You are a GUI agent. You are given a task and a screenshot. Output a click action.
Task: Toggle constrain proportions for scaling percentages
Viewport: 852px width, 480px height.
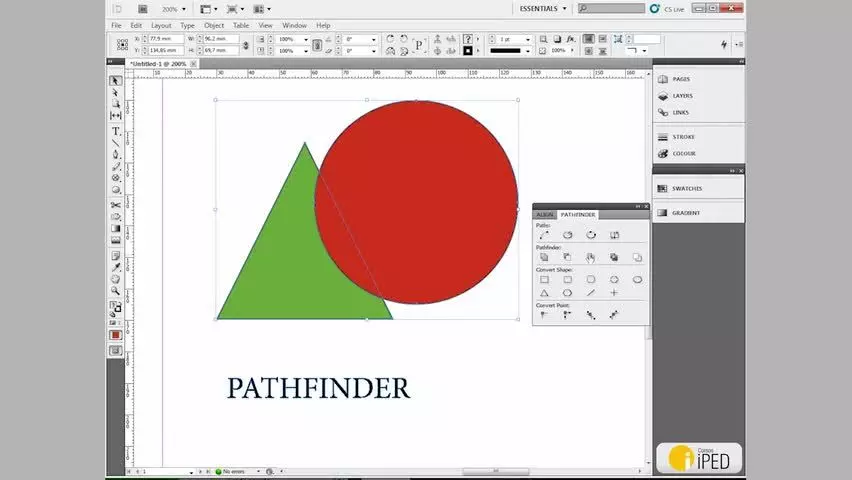(x=317, y=45)
